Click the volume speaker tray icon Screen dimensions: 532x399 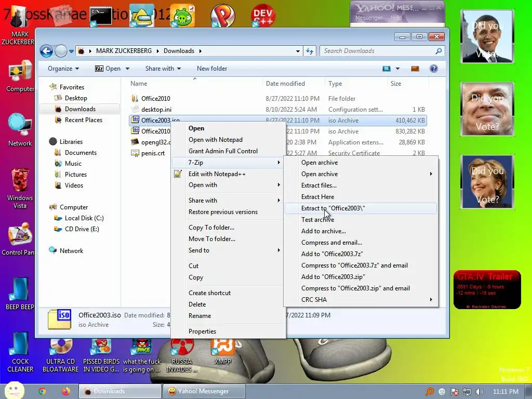click(479, 392)
